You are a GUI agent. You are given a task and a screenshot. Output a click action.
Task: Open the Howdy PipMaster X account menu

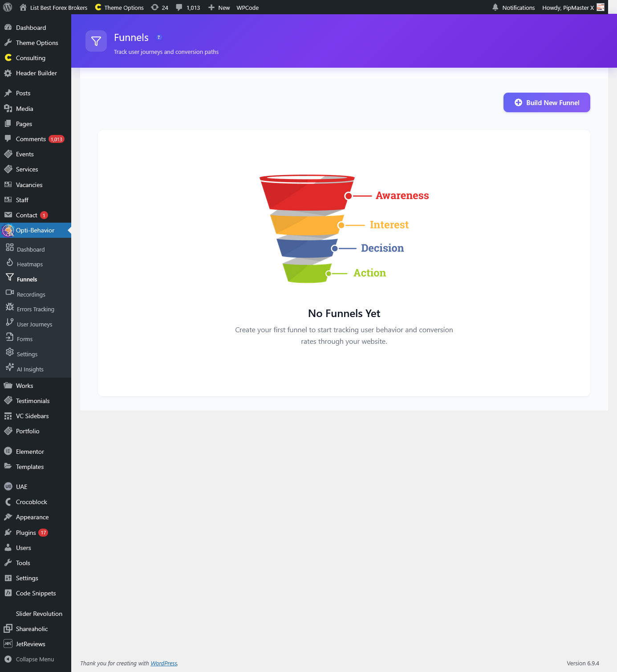(568, 7)
